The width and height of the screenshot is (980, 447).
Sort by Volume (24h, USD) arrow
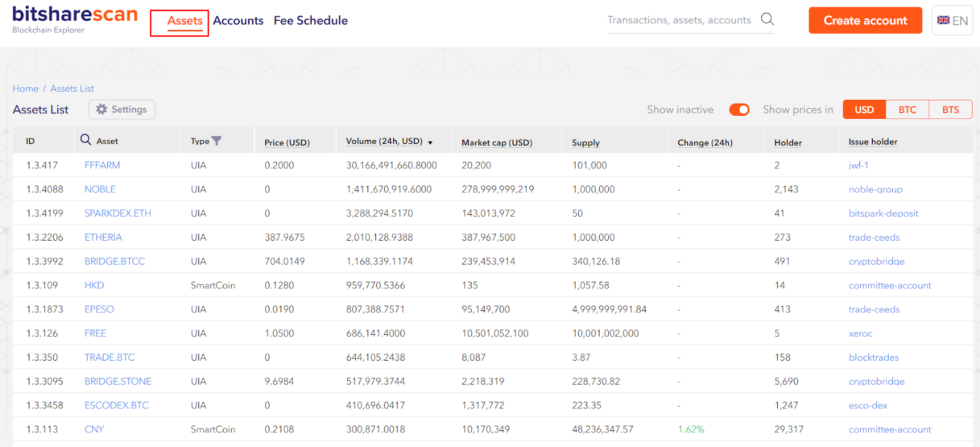point(430,142)
